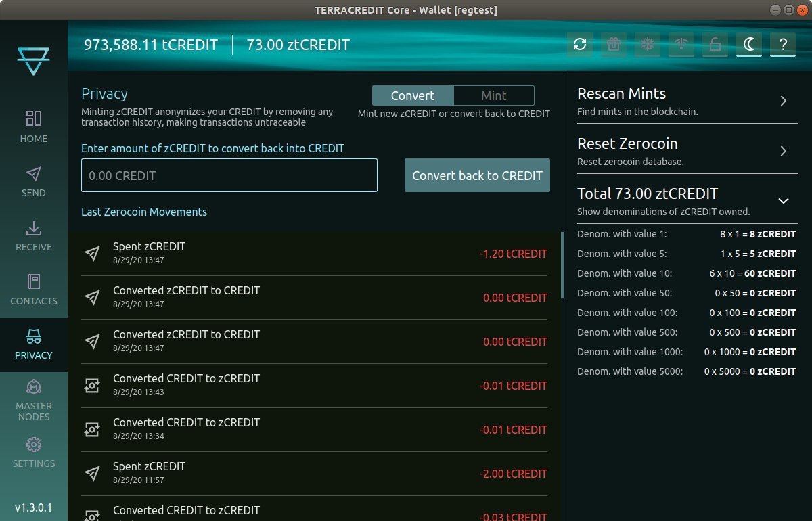Viewport: 812px width, 521px height.
Task: Click the Denom. with value 50 row
Action: click(686, 293)
